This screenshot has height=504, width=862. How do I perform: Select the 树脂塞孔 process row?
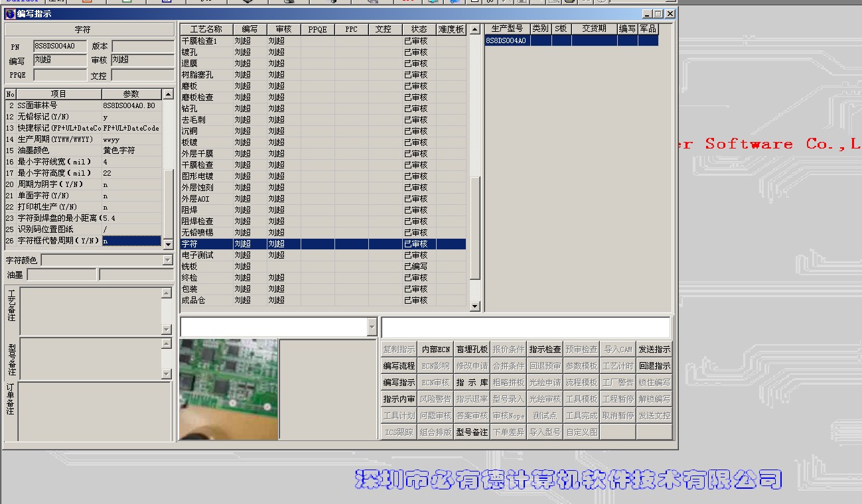click(x=323, y=75)
